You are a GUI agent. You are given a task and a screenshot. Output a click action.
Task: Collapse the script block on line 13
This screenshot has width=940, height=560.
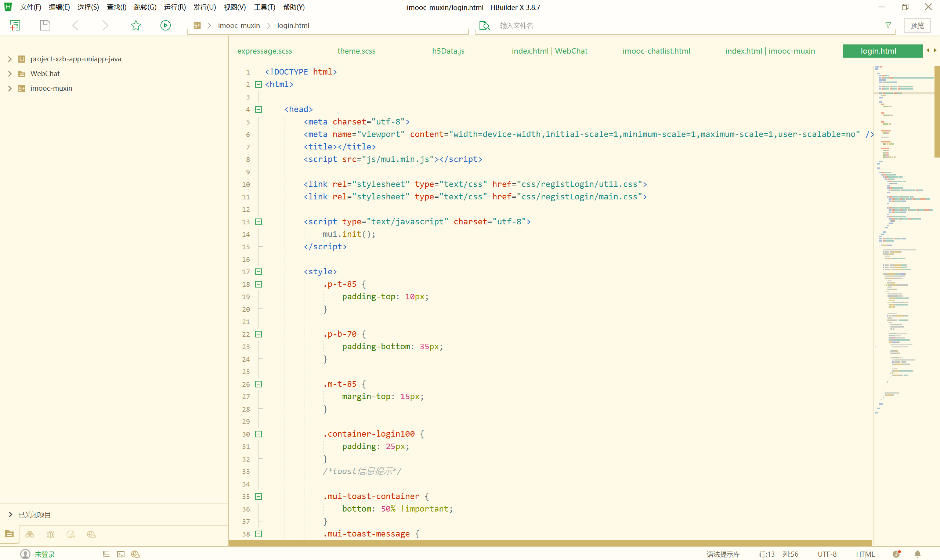click(x=258, y=222)
